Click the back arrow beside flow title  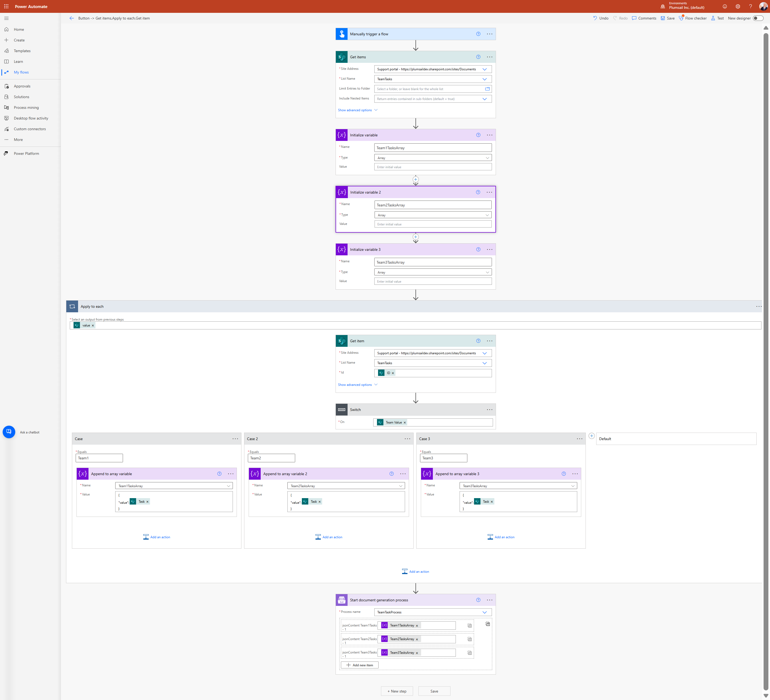click(71, 18)
